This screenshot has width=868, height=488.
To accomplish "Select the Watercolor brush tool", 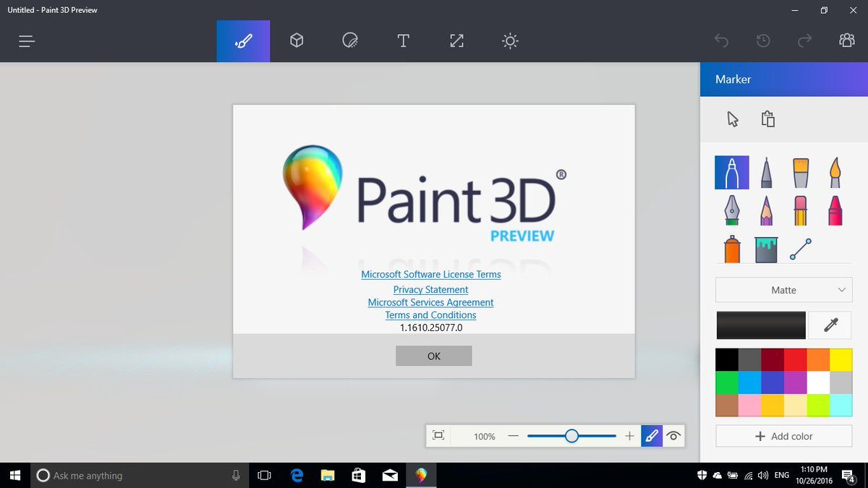I will (x=834, y=173).
